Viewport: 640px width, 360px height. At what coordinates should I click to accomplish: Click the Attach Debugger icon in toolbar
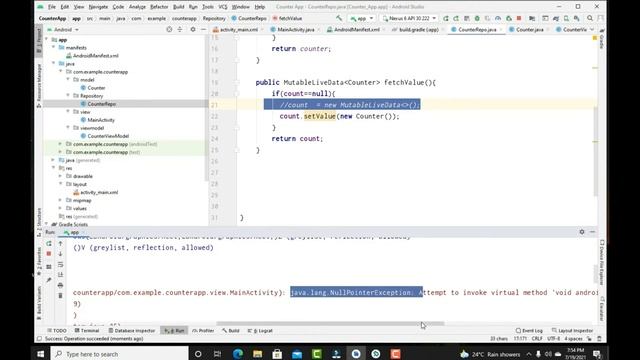(509, 18)
